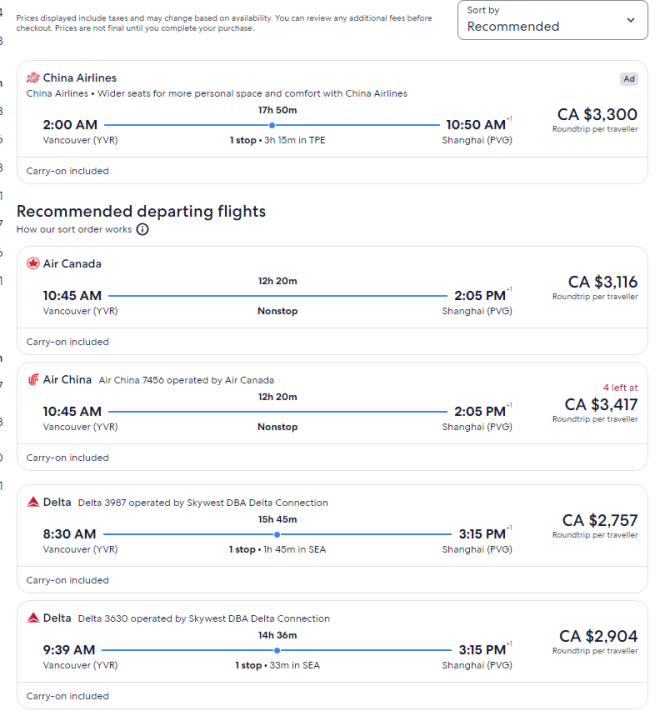Viewport: 660px width, 711px height.
Task: Click the SEA stop dot on the 15h 45m flight
Action: (276, 534)
